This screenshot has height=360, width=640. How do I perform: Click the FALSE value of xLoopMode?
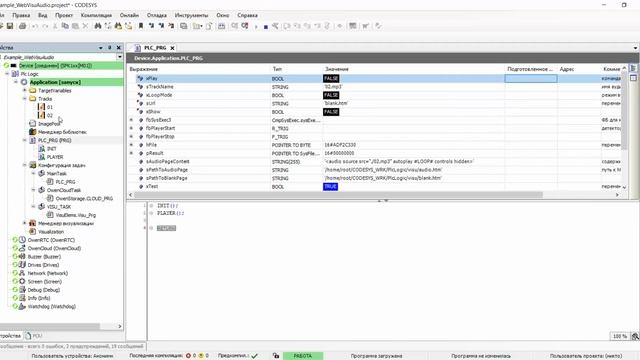tap(331, 95)
